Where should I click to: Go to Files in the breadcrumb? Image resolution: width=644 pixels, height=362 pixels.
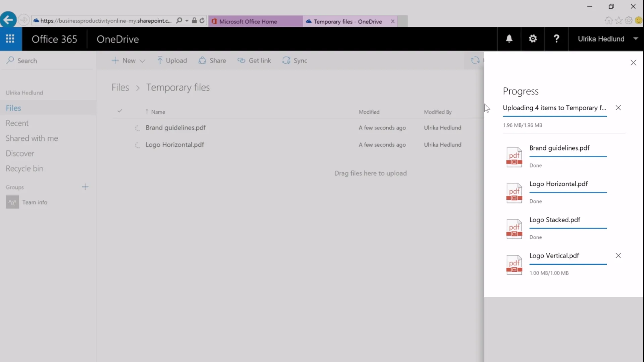pyautogui.click(x=120, y=87)
